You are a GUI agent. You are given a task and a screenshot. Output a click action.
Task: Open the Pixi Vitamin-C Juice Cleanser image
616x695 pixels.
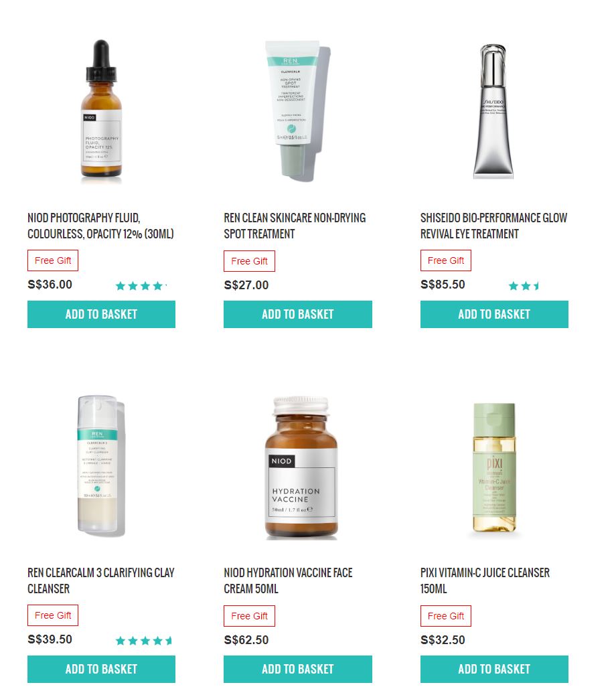click(x=494, y=467)
